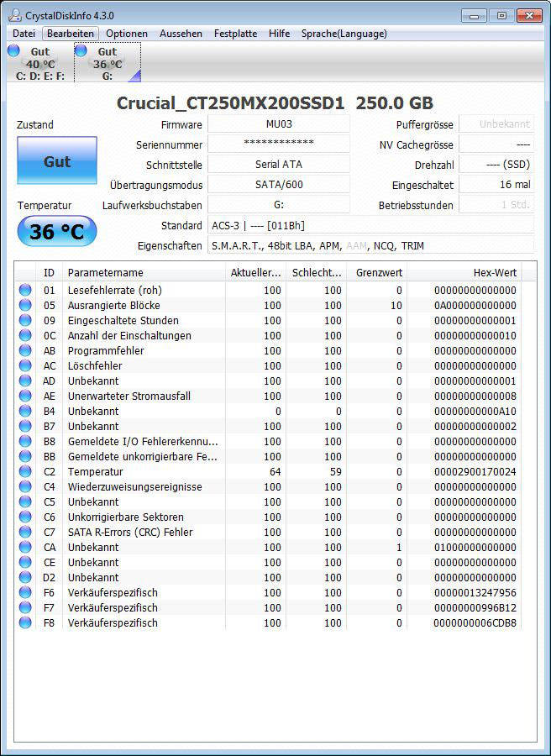Click the status orb in row F6
The width and height of the screenshot is (551, 756).
coord(25,592)
